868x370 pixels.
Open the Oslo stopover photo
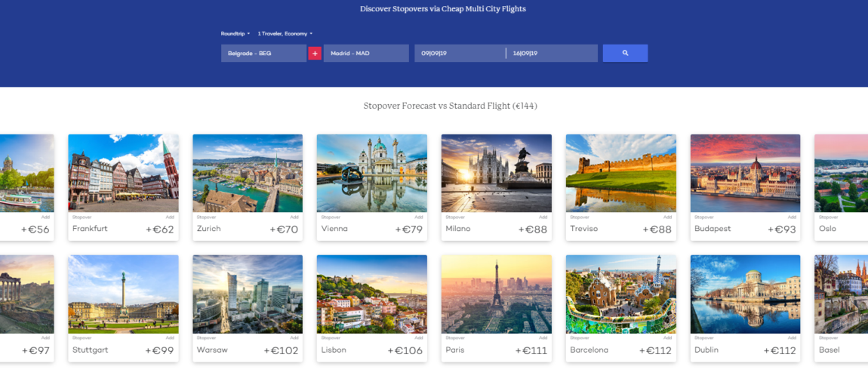click(841, 174)
